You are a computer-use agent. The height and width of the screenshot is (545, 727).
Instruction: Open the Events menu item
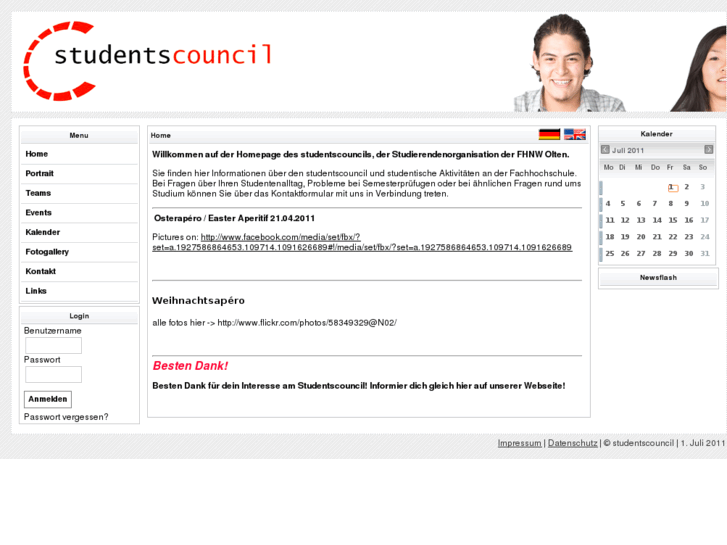[x=79, y=213]
